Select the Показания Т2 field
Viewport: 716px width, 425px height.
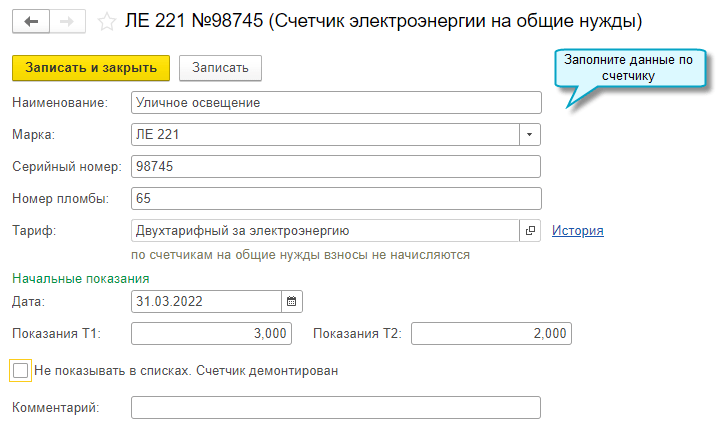point(491,333)
